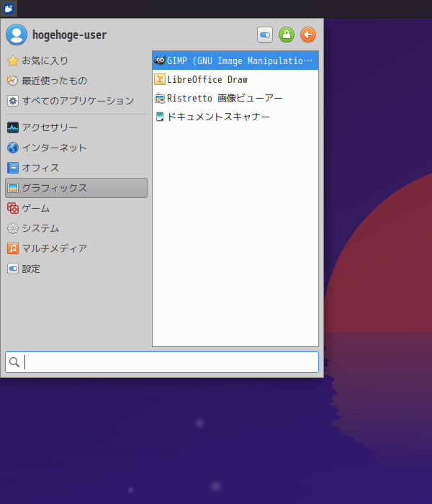432x504 pixels.
Task: Open the アクセサリー category
Action: [x=76, y=127]
